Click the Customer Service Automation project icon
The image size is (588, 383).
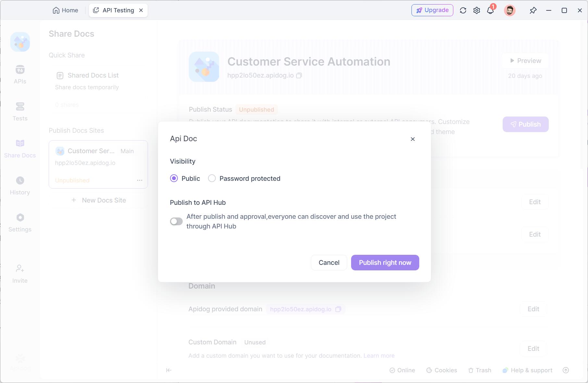[x=204, y=67]
